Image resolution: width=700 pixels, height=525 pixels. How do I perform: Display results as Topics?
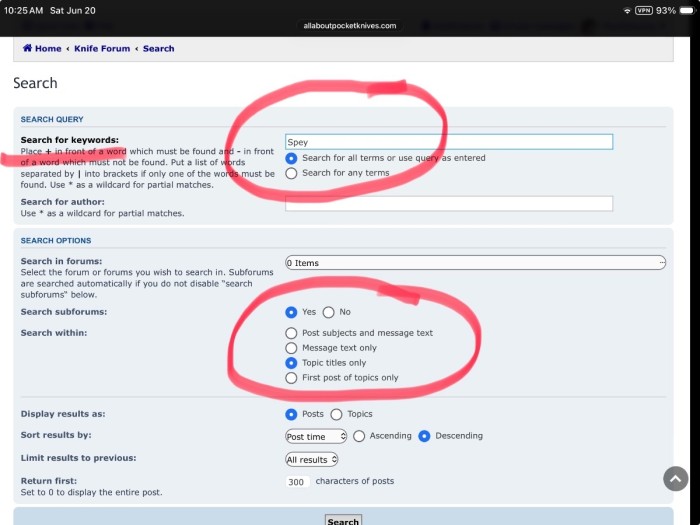337,414
